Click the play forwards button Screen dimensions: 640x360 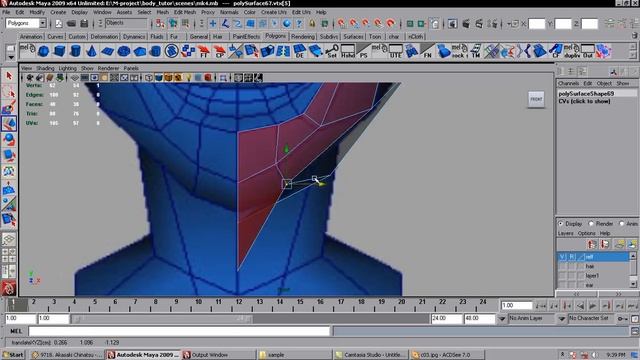click(x=593, y=306)
